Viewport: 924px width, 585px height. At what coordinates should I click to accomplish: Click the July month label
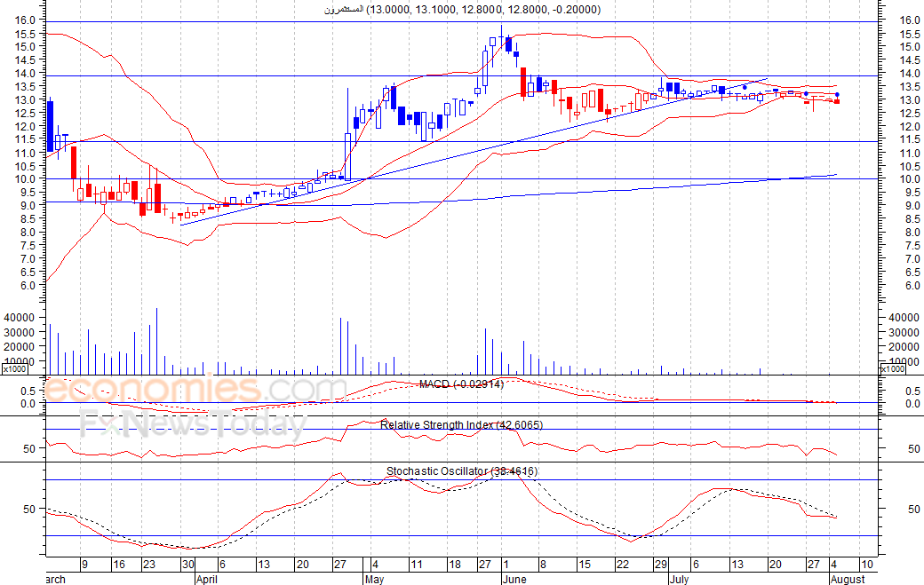[678, 579]
